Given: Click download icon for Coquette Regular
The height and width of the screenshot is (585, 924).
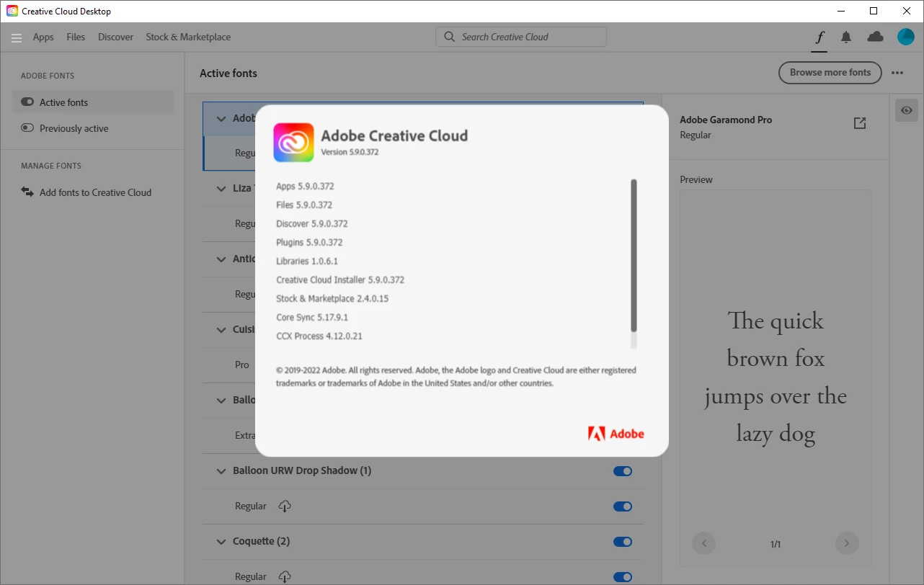Looking at the screenshot, I should click(285, 576).
